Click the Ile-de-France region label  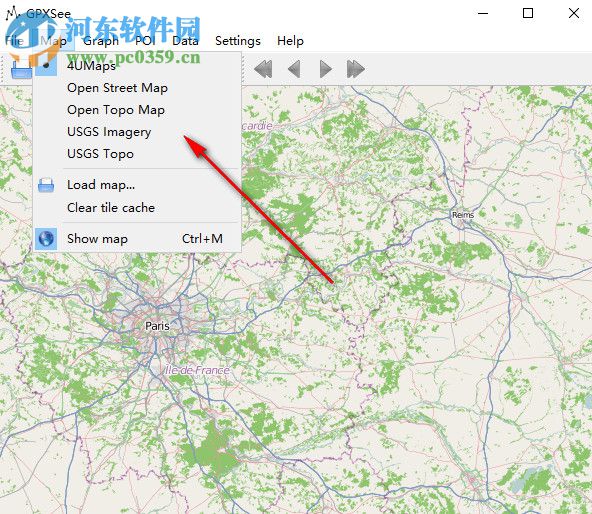(x=197, y=370)
